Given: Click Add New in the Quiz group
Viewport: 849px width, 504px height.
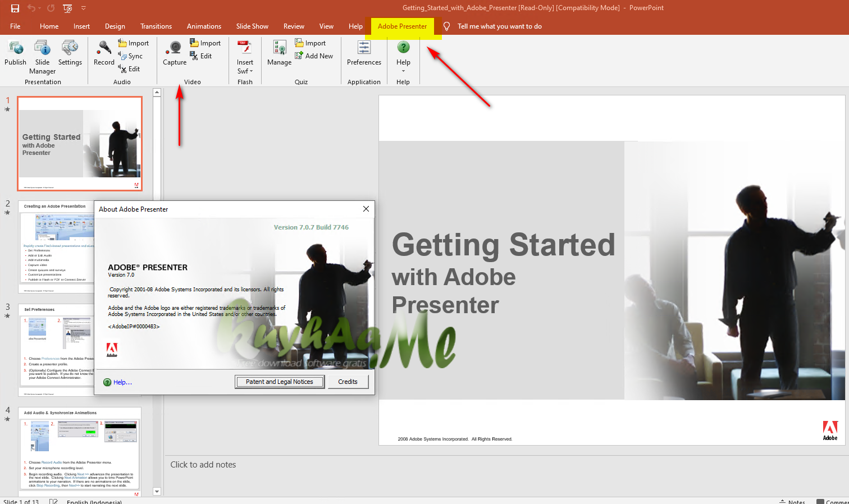Looking at the screenshot, I should coord(314,56).
